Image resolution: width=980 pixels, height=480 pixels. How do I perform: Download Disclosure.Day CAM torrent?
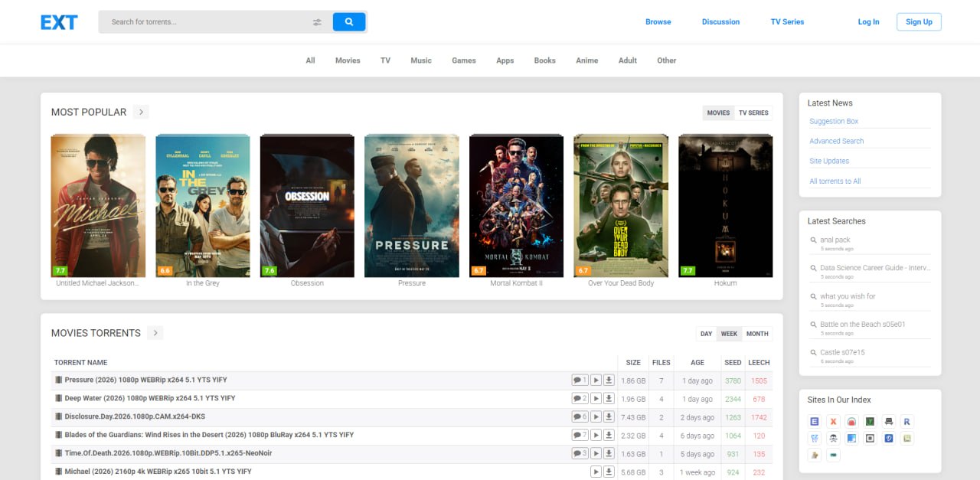coord(609,416)
